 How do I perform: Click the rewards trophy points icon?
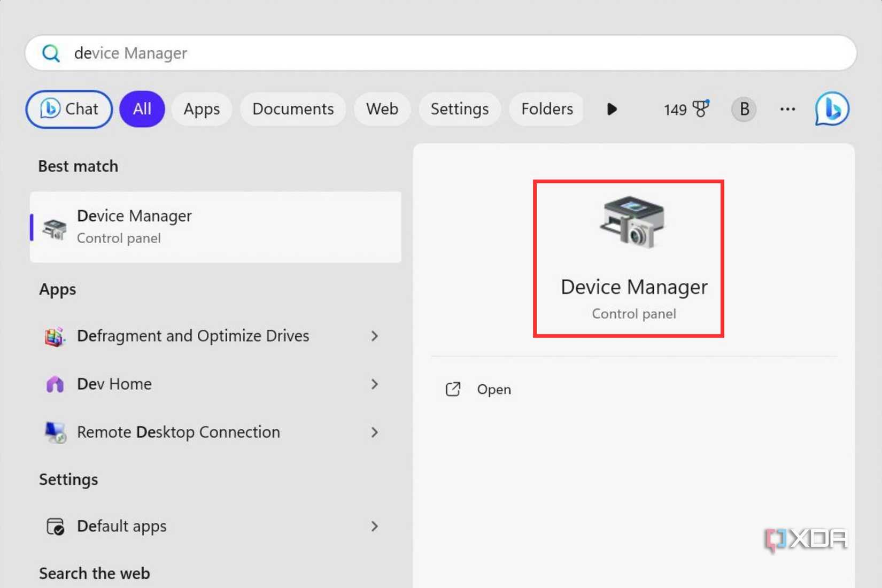pyautogui.click(x=700, y=109)
